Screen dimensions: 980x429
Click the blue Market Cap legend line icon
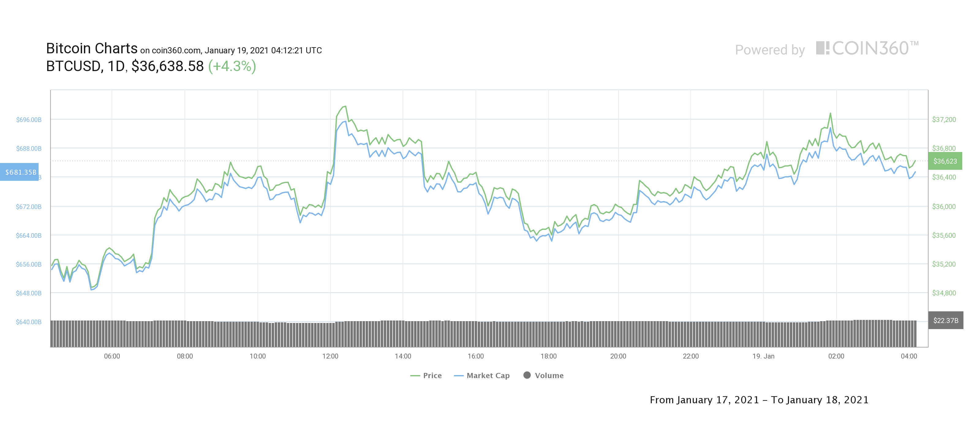pyautogui.click(x=458, y=376)
